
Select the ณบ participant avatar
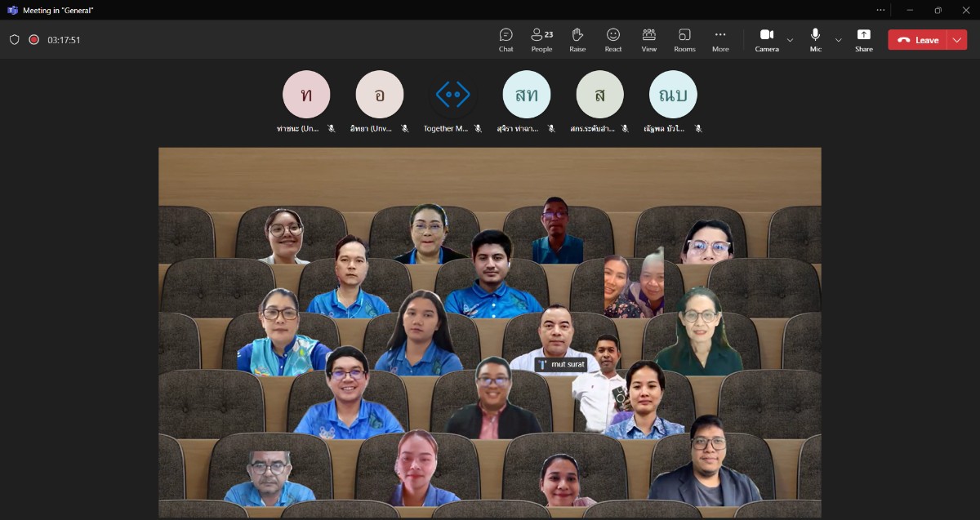(673, 95)
